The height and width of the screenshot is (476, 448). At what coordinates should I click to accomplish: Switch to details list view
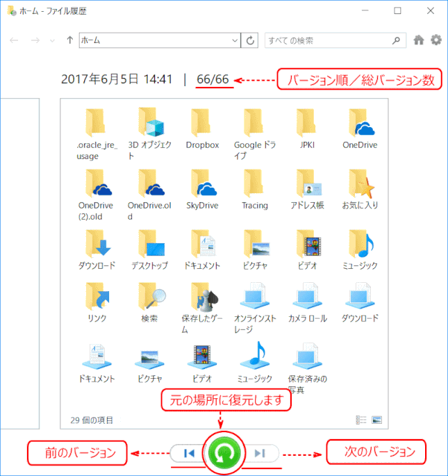point(361,420)
